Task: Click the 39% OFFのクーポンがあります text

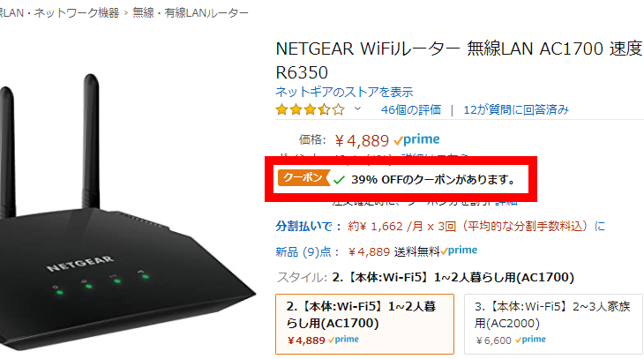Action: [x=433, y=179]
